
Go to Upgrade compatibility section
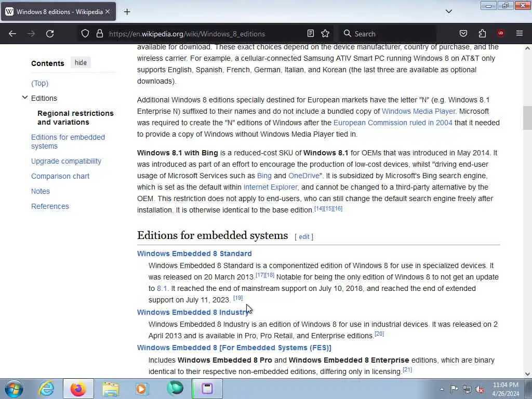click(66, 161)
